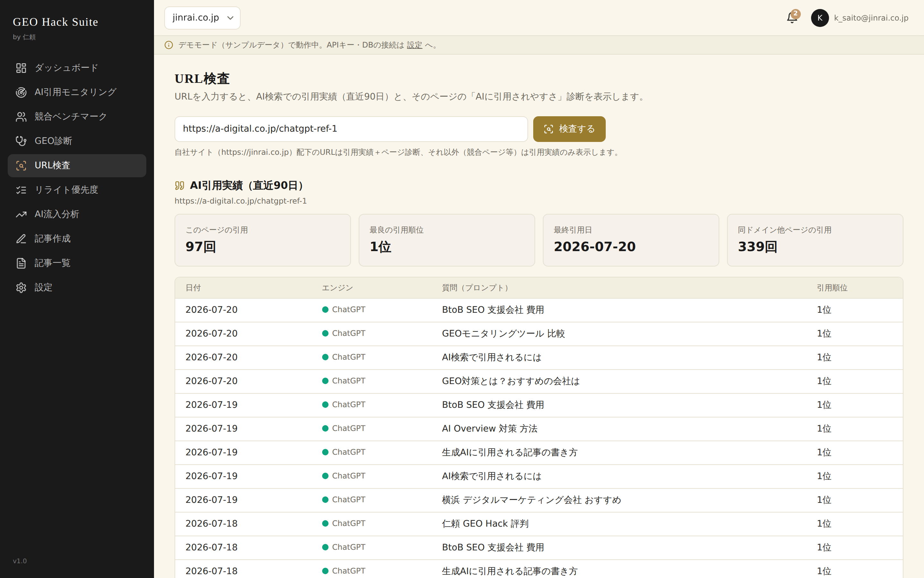
Task: Click the 検査する button
Action: [x=569, y=129]
